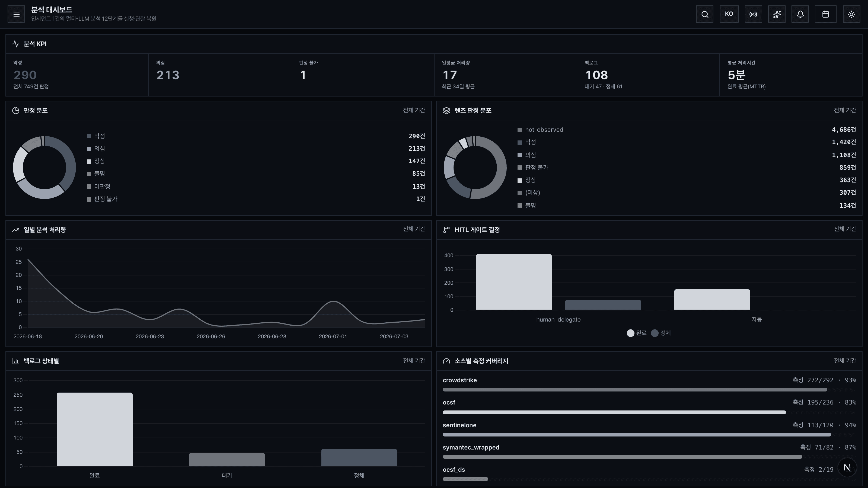Viewport: 868px width, 488px height.
Task: Click the search magnifier icon
Action: (x=705, y=14)
